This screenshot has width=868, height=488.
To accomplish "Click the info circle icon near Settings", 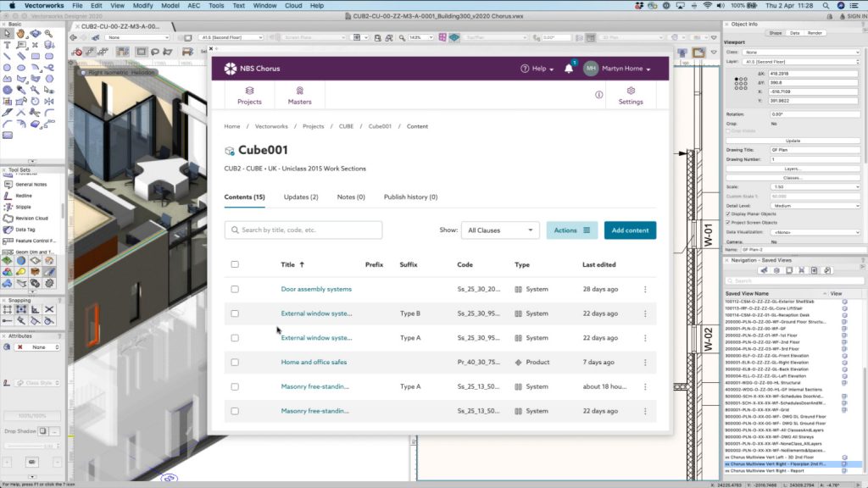I will pyautogui.click(x=599, y=95).
